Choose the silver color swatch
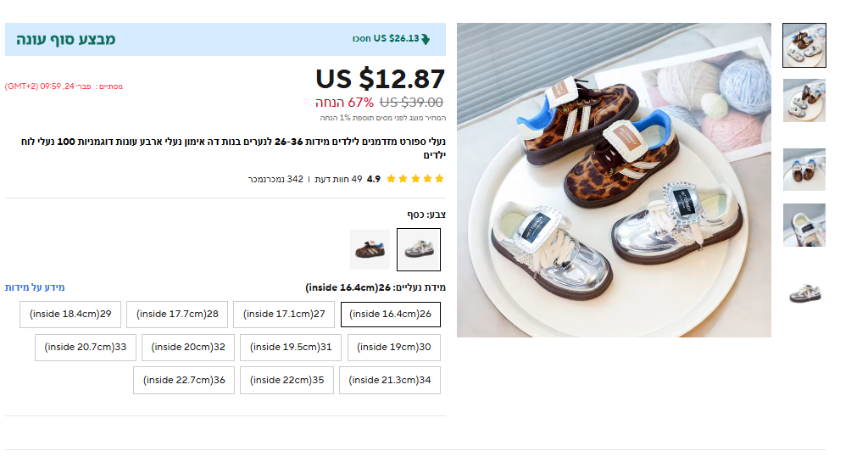Screen dimensions: 868x457 click(x=419, y=249)
